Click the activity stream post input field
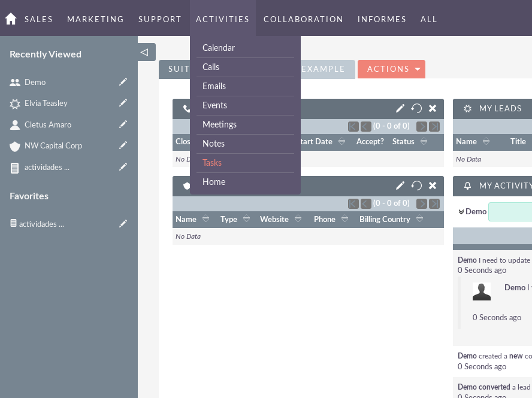 (510, 212)
